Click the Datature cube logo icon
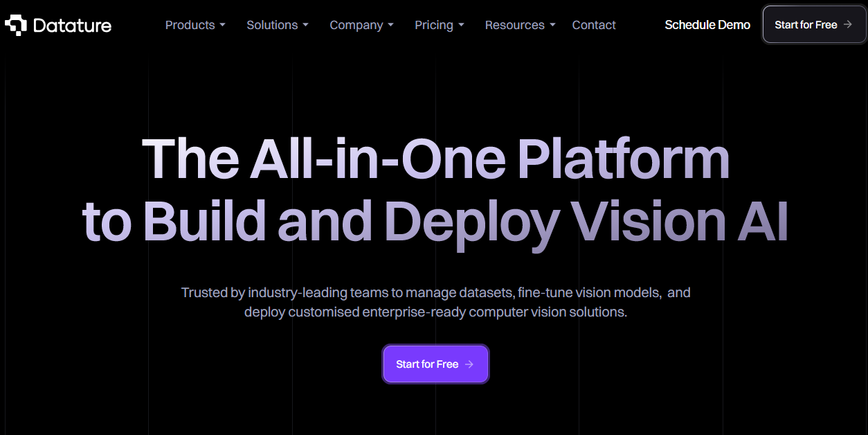The height and width of the screenshot is (435, 868). coord(15,25)
